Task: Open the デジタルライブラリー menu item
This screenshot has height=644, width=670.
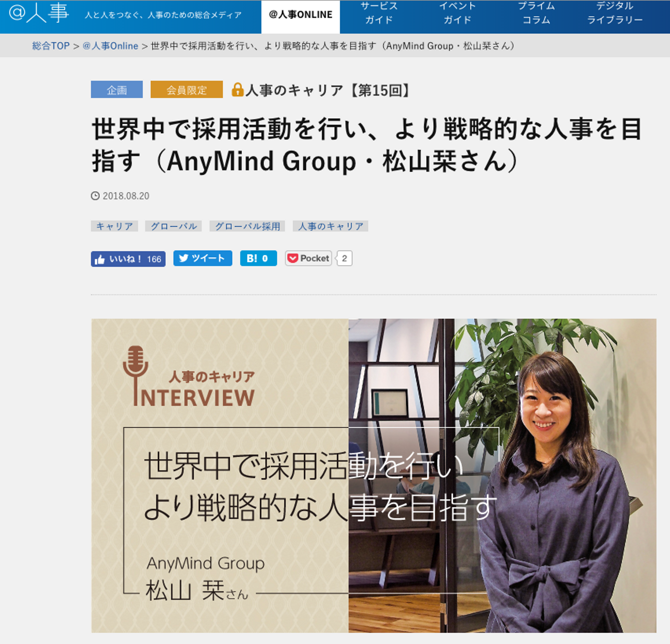Action: click(x=615, y=13)
